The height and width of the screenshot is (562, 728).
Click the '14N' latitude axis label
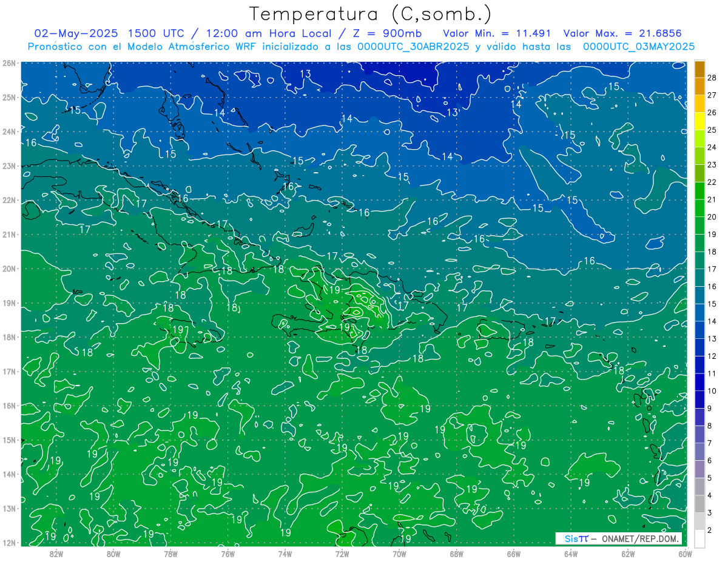pos(8,474)
